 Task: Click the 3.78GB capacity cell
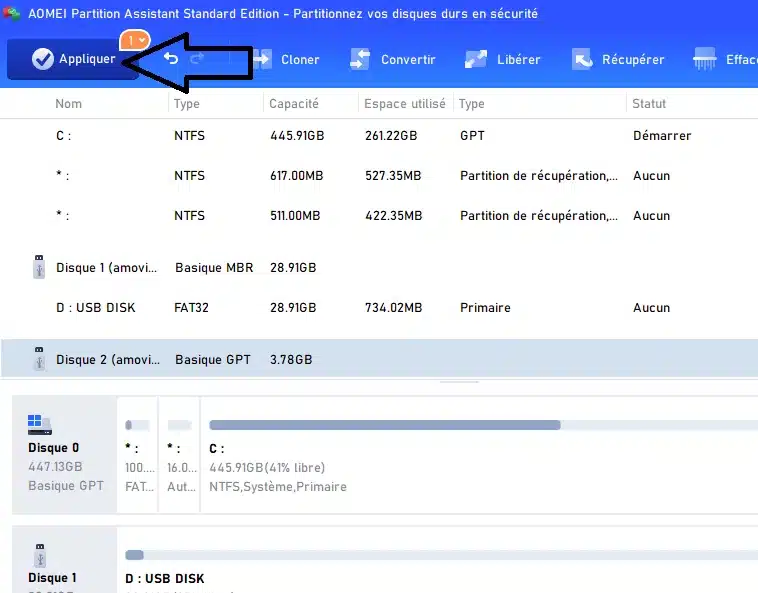coord(291,360)
